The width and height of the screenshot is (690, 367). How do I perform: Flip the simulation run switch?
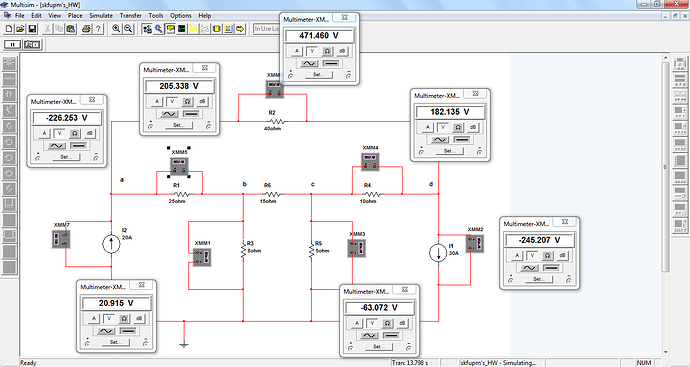click(33, 44)
